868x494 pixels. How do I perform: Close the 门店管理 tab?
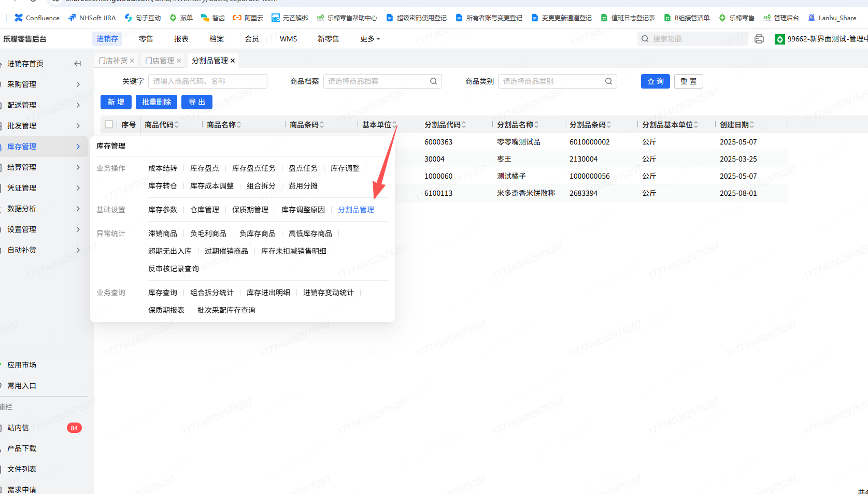click(179, 61)
